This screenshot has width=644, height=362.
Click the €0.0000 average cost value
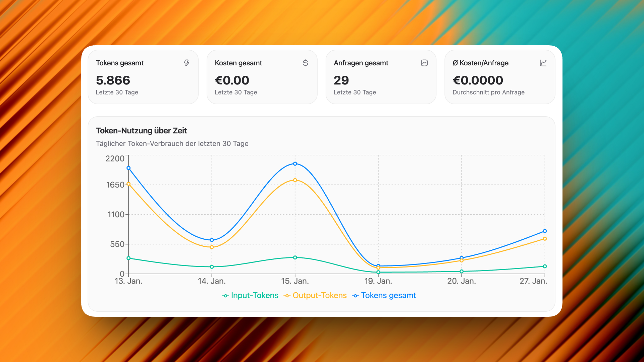point(478,80)
